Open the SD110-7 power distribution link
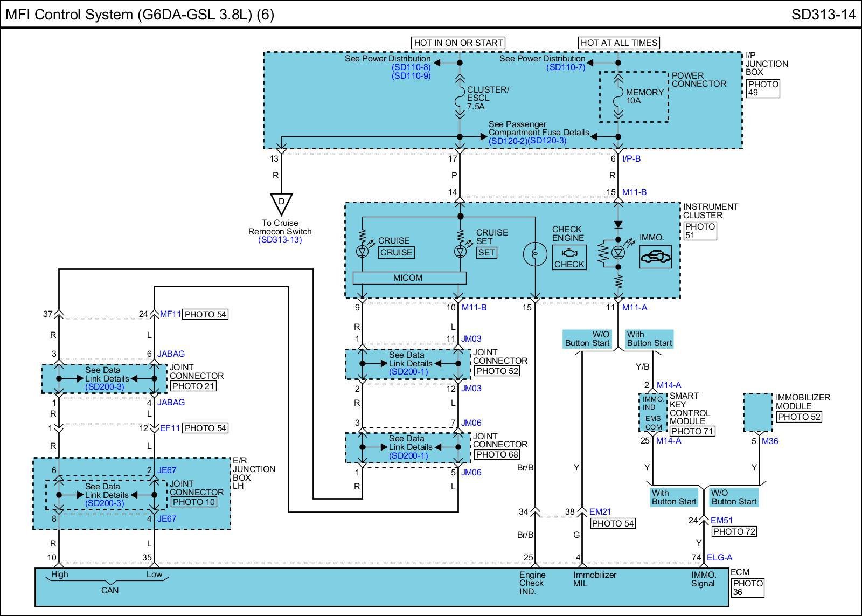 point(565,67)
